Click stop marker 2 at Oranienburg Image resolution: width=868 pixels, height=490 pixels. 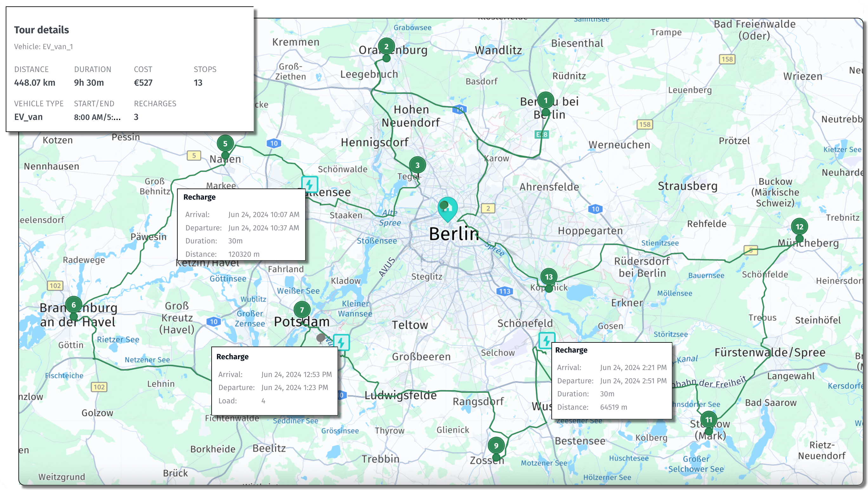point(386,47)
